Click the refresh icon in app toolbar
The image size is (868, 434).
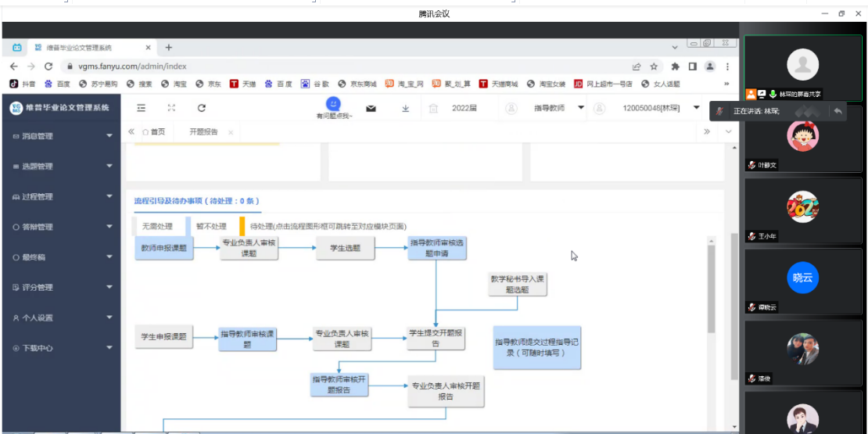201,108
